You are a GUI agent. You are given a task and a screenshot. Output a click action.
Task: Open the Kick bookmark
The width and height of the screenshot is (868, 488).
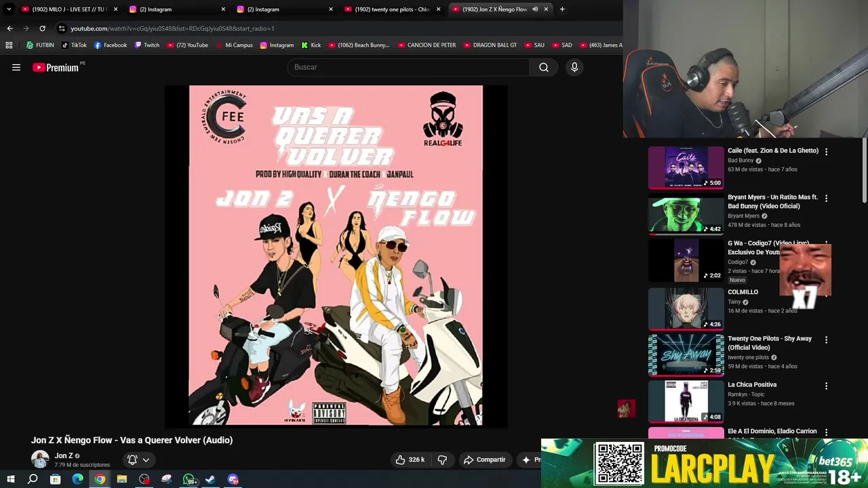311,45
